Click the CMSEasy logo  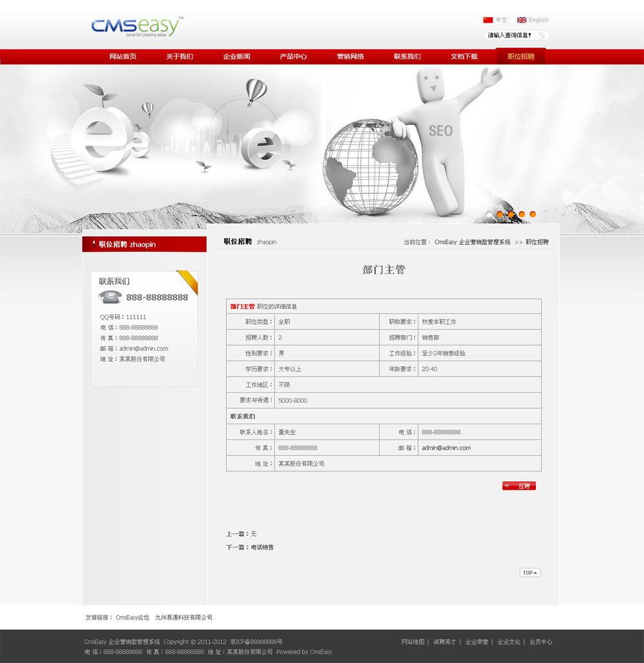click(137, 26)
